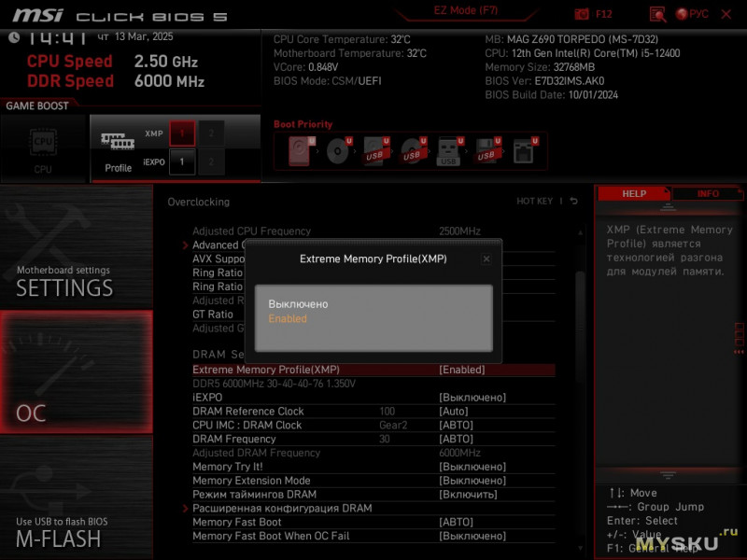This screenshot has width=747, height=560.
Task: Toggle XMP profile 1
Action: pos(182,133)
